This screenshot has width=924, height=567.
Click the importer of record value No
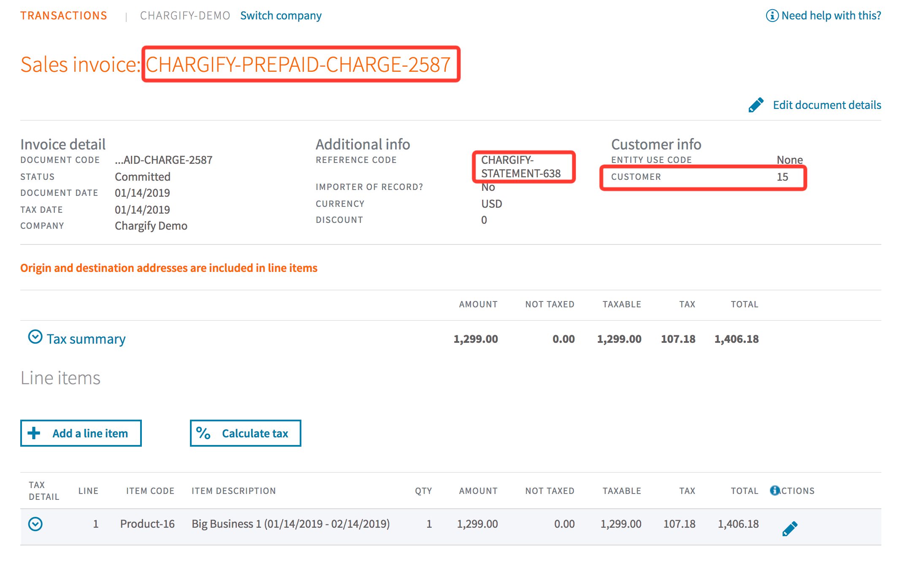488,187
